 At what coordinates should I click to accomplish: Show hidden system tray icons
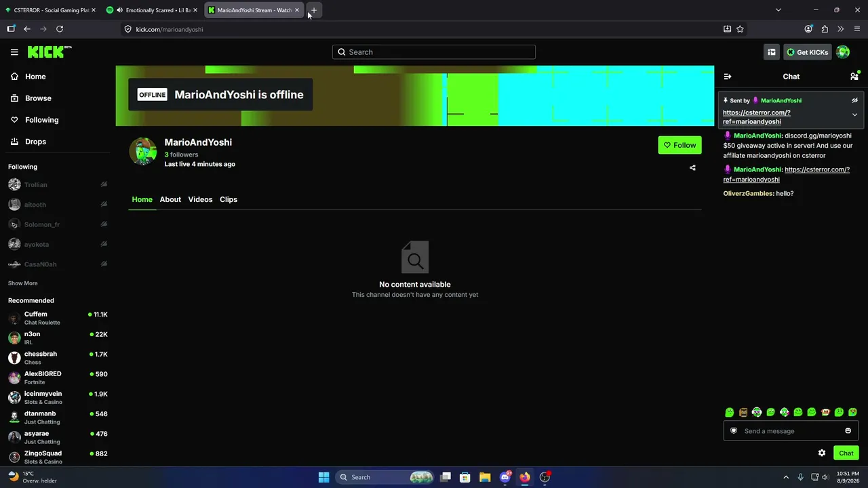(786, 477)
